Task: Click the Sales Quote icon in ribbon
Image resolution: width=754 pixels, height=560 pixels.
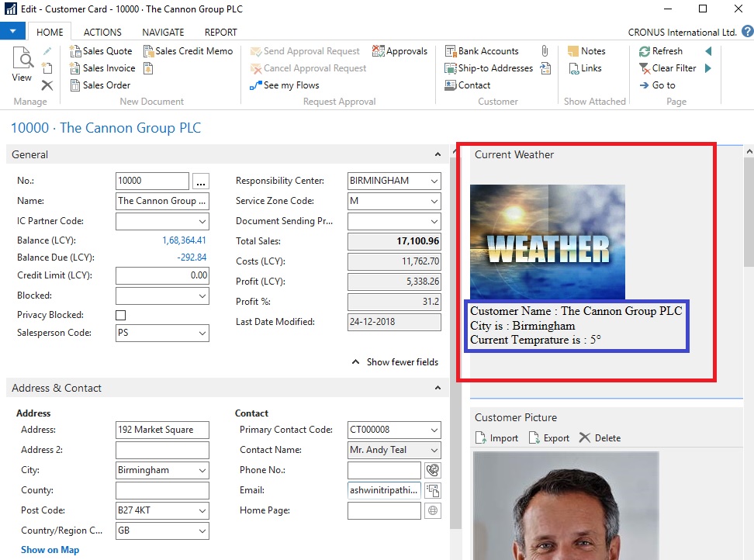Action: [75, 51]
